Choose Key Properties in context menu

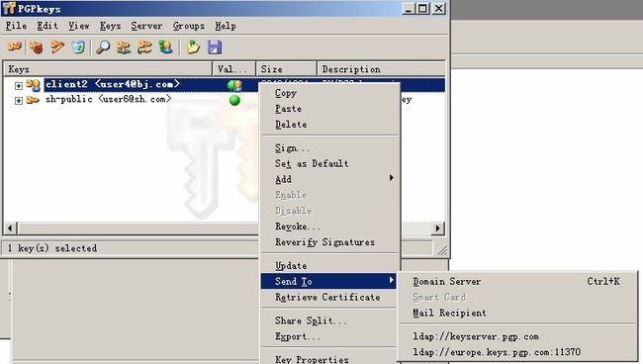tap(328, 358)
